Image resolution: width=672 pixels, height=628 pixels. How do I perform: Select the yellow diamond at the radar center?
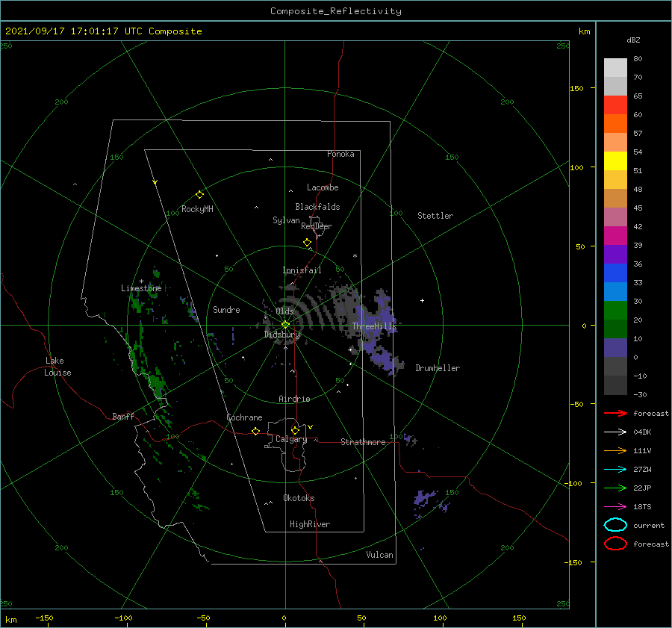pyautogui.click(x=285, y=325)
